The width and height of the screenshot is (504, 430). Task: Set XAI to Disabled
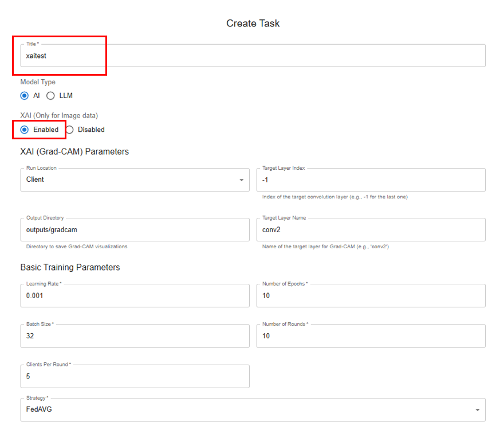click(x=70, y=130)
